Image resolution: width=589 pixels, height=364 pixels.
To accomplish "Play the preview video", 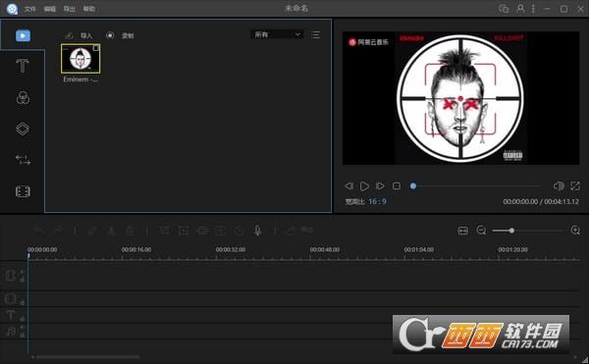I will [364, 185].
